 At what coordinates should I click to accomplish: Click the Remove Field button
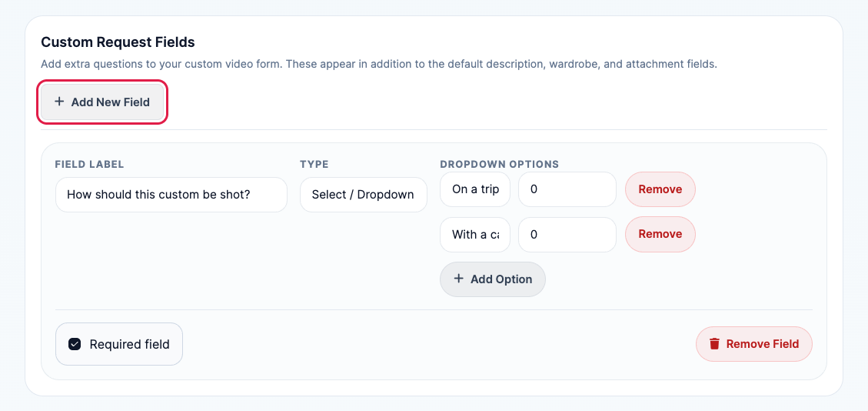[754, 344]
